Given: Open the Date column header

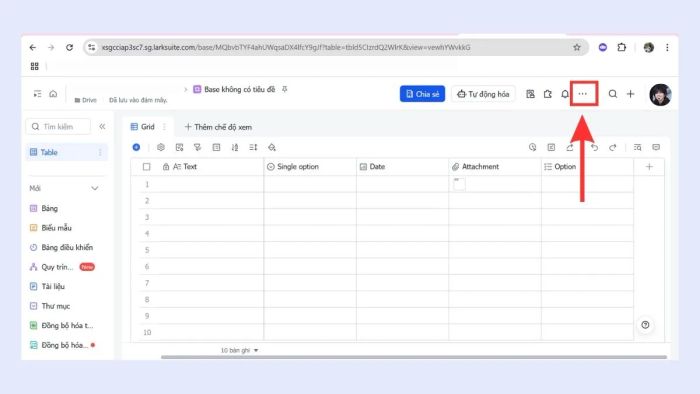Looking at the screenshot, I should (x=402, y=167).
